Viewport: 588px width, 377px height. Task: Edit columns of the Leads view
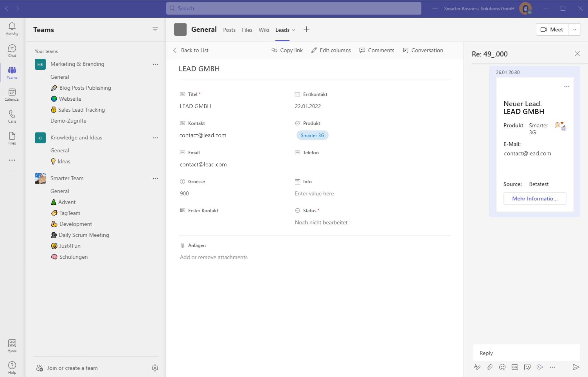click(331, 50)
